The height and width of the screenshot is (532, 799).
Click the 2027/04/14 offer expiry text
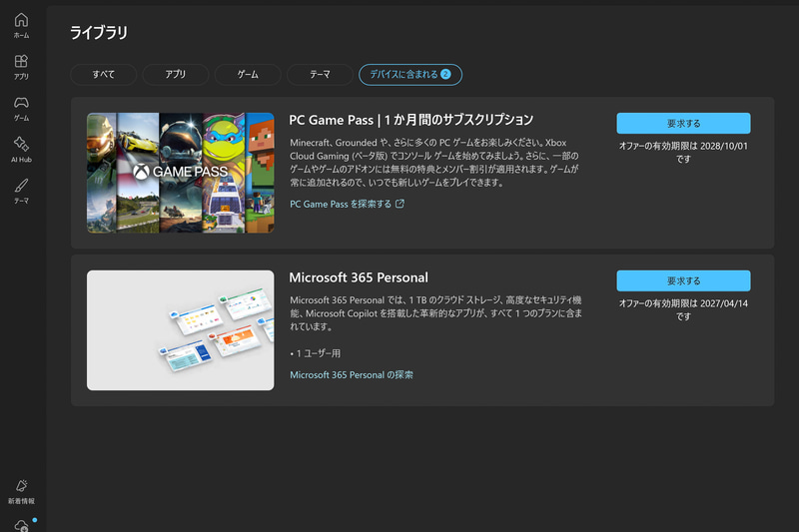(x=683, y=309)
